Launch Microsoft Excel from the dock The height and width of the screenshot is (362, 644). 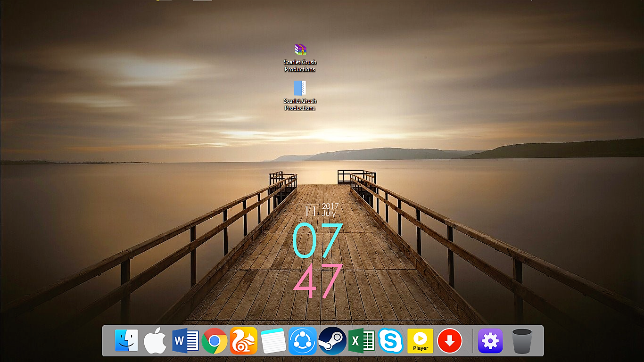point(362,341)
